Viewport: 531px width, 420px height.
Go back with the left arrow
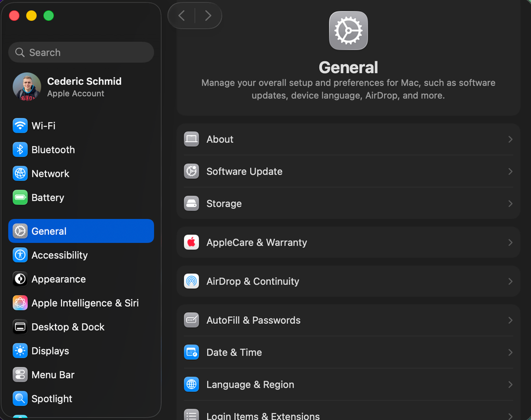(182, 15)
